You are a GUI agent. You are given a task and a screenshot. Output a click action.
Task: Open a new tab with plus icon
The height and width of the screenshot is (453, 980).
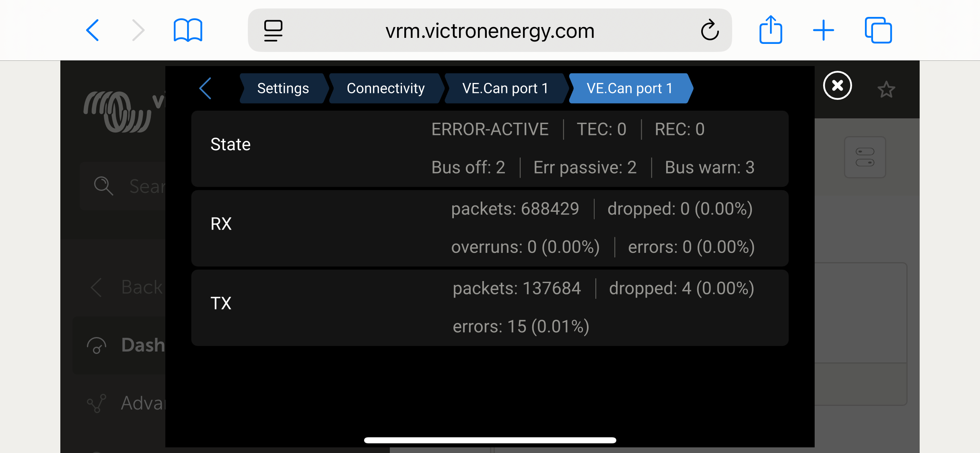pos(823,31)
